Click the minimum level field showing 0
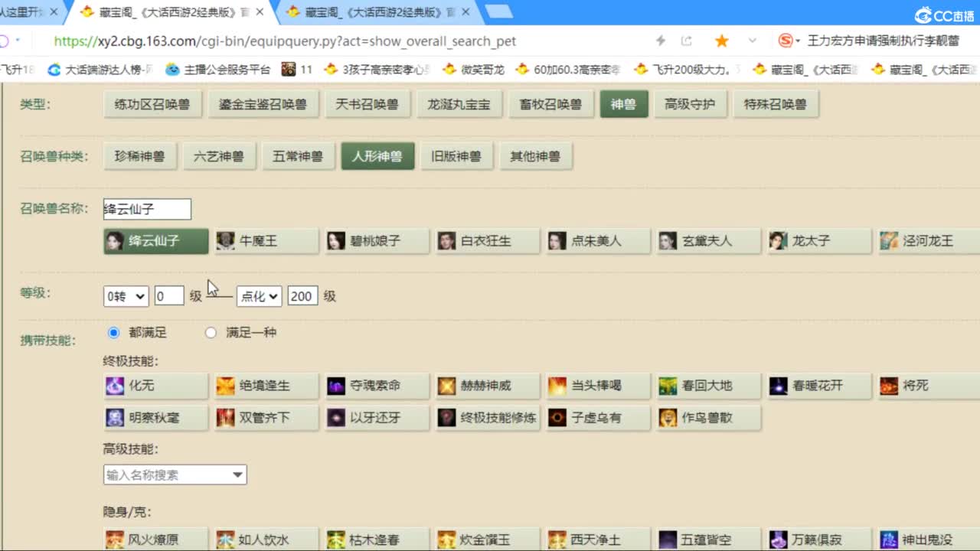 (169, 296)
